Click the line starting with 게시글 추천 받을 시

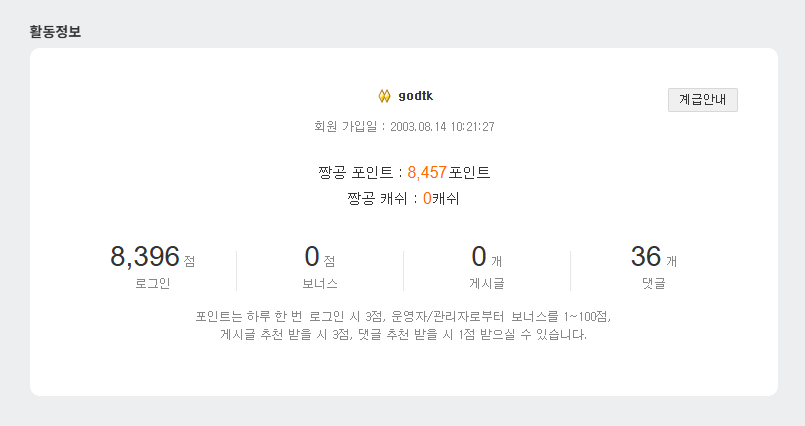coord(403,335)
